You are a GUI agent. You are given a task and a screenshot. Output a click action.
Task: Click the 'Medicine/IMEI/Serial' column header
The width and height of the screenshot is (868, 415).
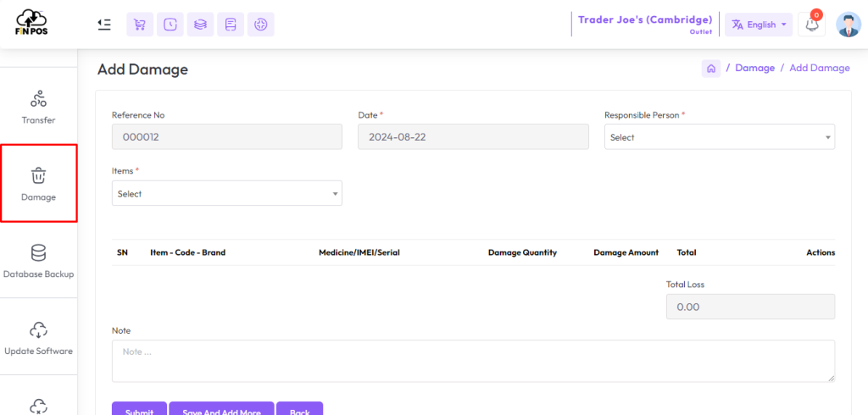point(359,252)
